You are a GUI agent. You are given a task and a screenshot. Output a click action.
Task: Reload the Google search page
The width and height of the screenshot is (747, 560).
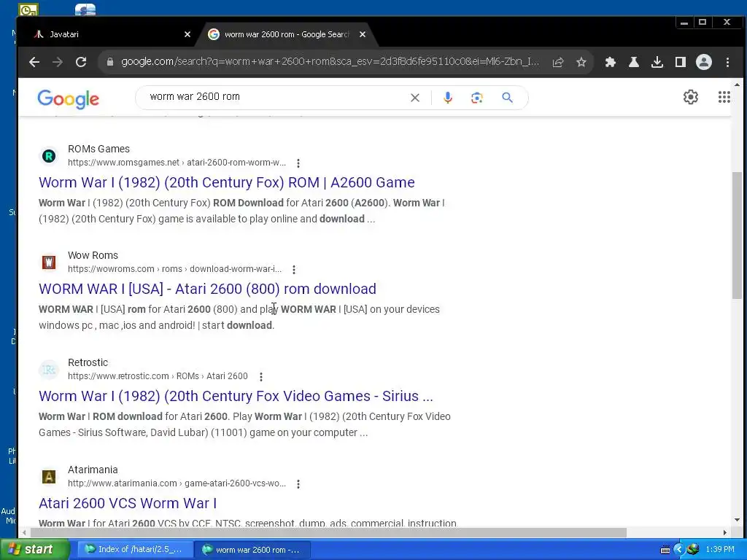(81, 62)
